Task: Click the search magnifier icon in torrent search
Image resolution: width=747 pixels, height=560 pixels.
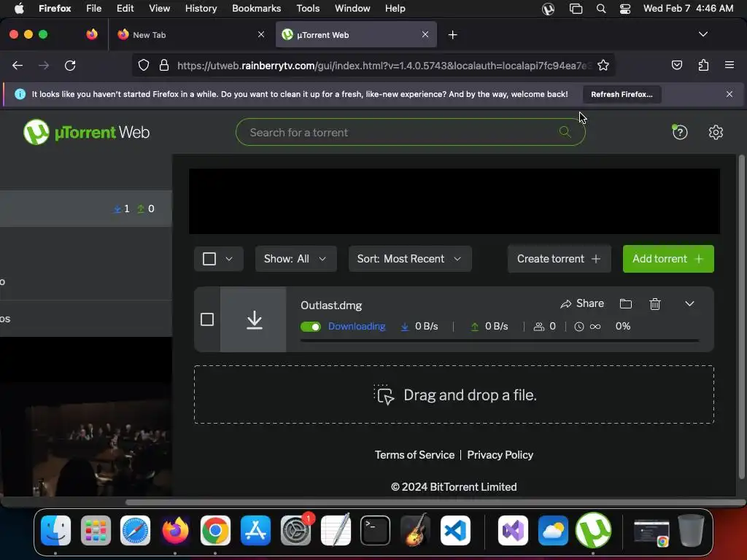Action: point(565,132)
